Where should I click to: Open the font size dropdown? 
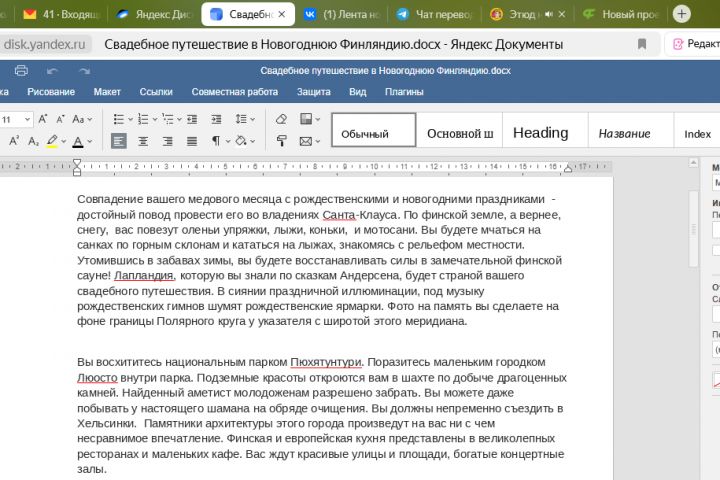pyautogui.click(x=27, y=119)
